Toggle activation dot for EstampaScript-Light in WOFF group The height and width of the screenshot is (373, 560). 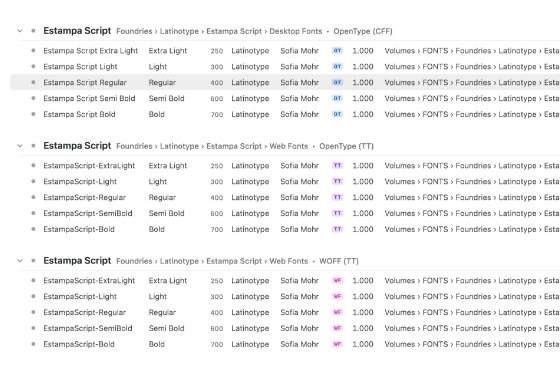[33, 297]
